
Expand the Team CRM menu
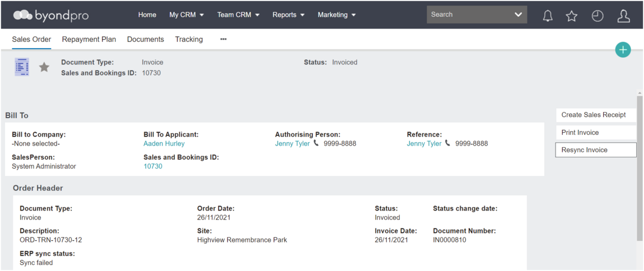(238, 15)
